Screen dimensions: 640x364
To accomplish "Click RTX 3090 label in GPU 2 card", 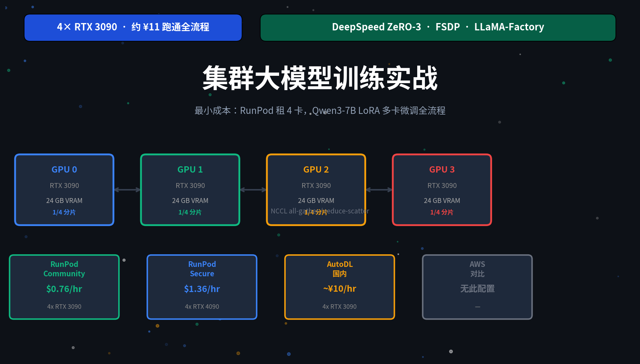I will 316,185.
